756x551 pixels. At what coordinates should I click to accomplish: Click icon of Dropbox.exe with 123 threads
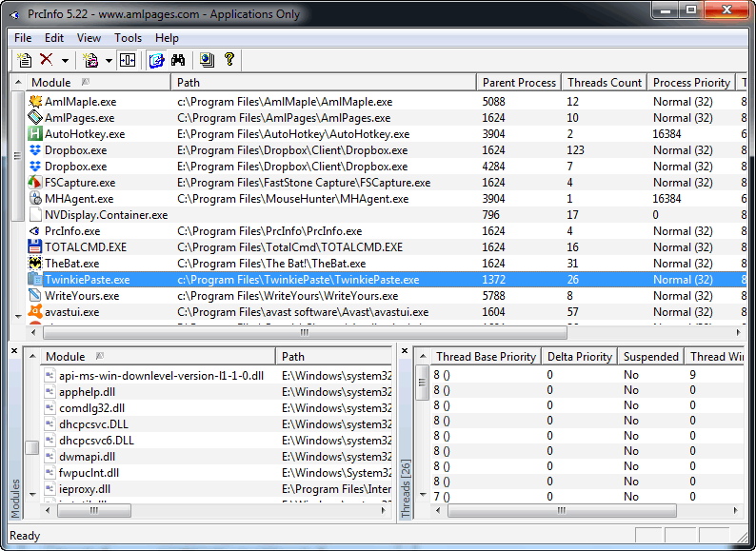pyautogui.click(x=35, y=150)
